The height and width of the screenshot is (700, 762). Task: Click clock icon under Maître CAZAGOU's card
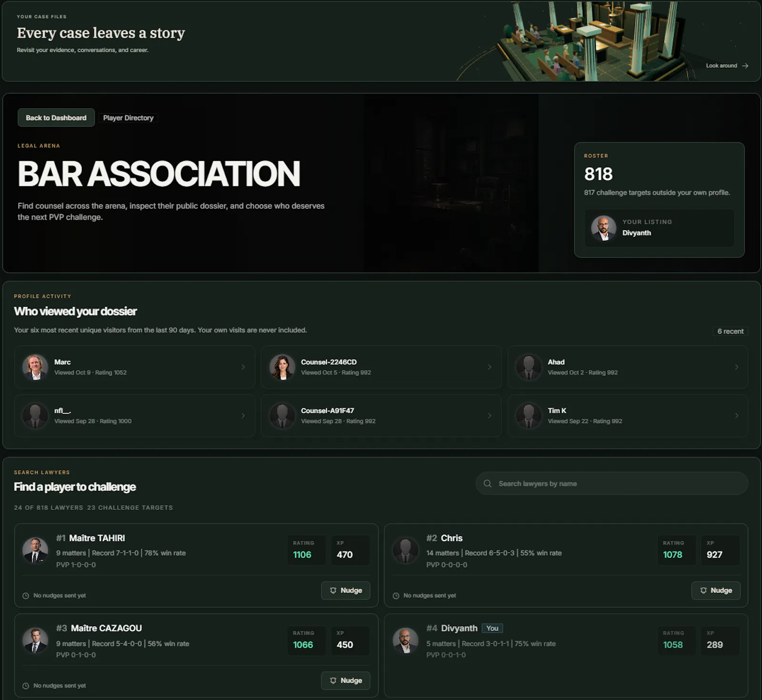click(x=26, y=686)
